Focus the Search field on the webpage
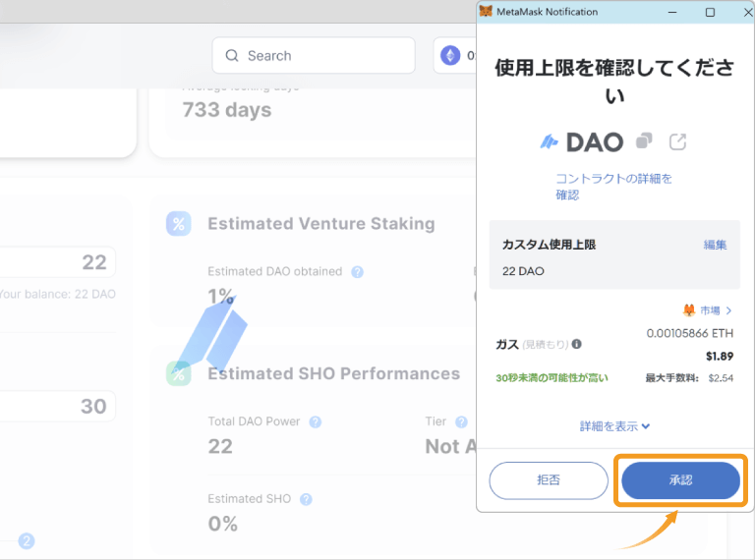This screenshot has width=755, height=560. (x=314, y=55)
